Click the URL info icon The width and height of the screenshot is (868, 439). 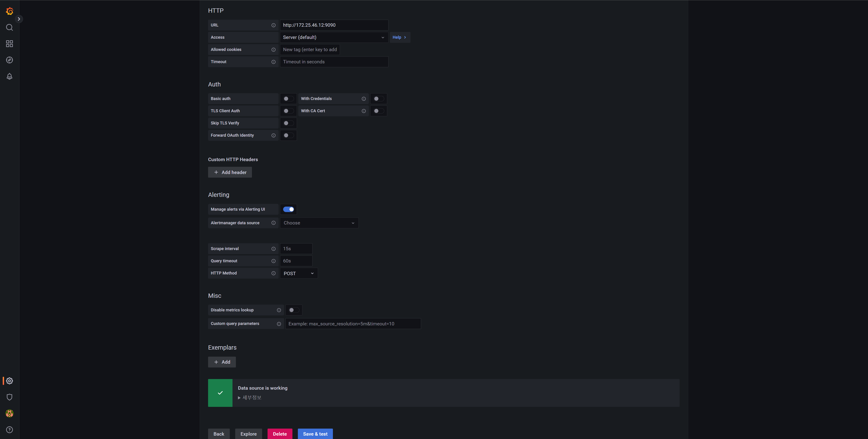(273, 25)
